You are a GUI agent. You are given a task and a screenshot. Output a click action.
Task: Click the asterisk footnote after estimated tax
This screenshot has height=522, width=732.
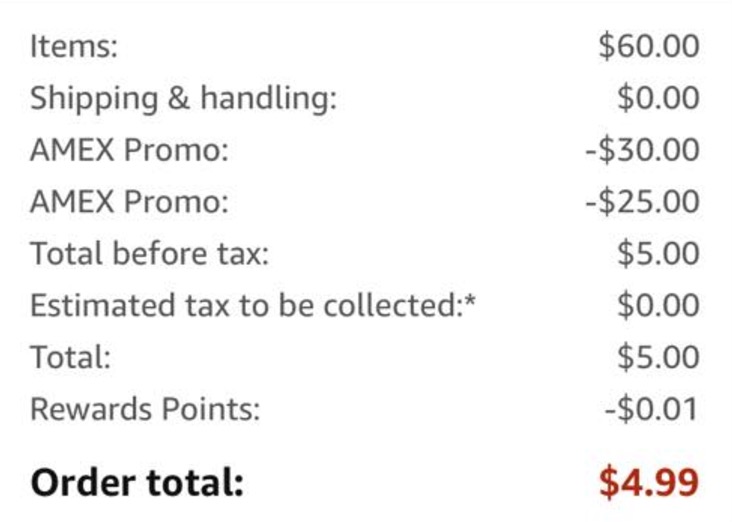coord(469,300)
